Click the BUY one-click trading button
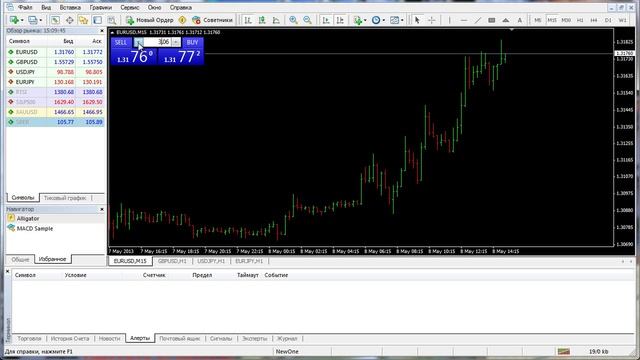The width and height of the screenshot is (640, 360). 192,42
